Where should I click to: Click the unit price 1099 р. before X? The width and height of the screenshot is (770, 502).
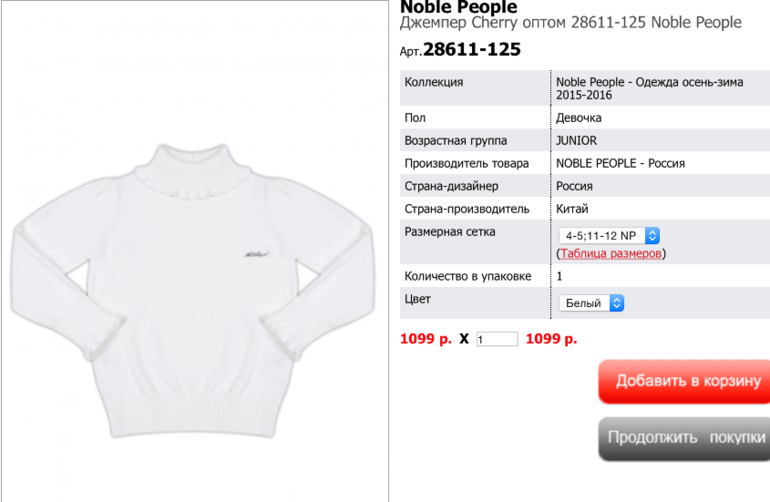(x=426, y=339)
